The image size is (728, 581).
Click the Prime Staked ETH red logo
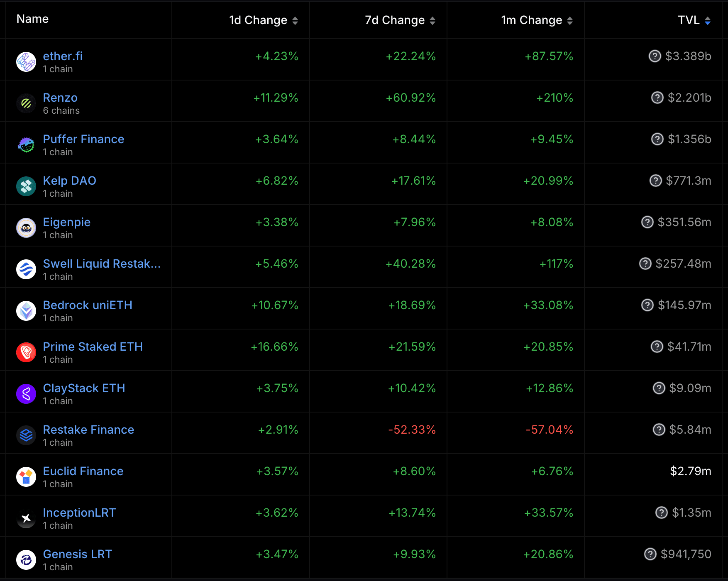pos(26,352)
